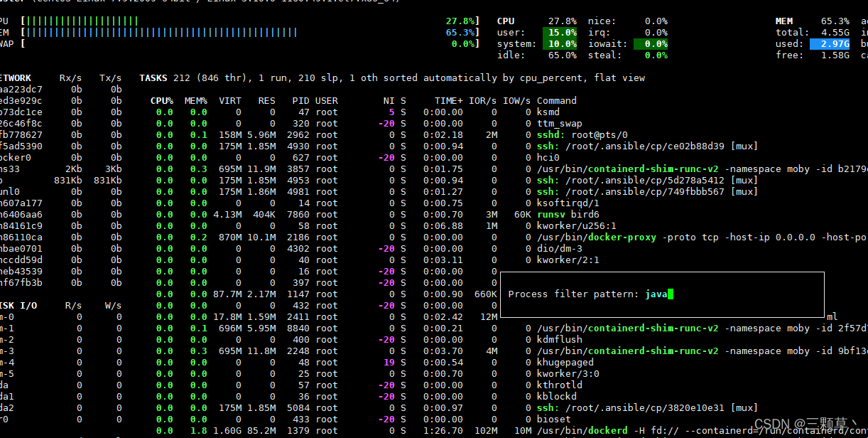Click the Tx/s network column header
Viewport: 868px width, 438px height.
(x=111, y=78)
